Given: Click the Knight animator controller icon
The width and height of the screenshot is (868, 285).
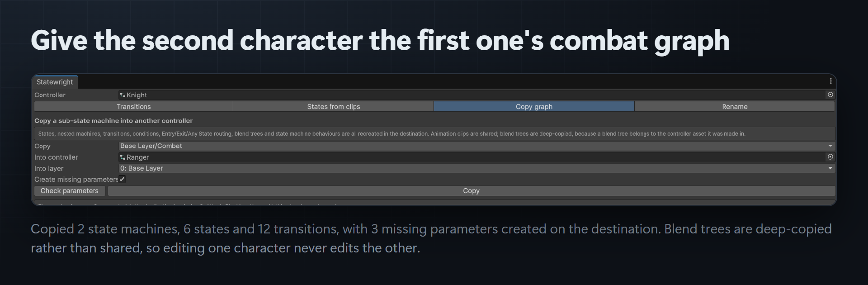Looking at the screenshot, I should (x=123, y=95).
